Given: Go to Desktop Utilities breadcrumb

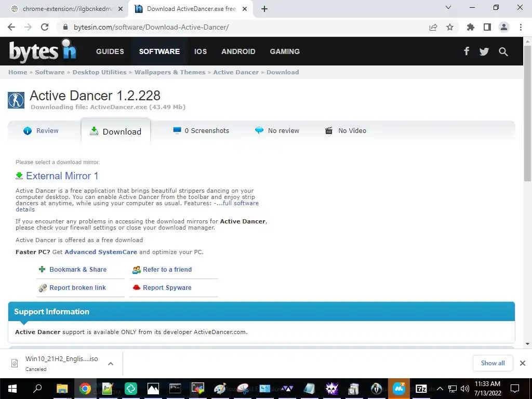Looking at the screenshot, I should point(99,72).
